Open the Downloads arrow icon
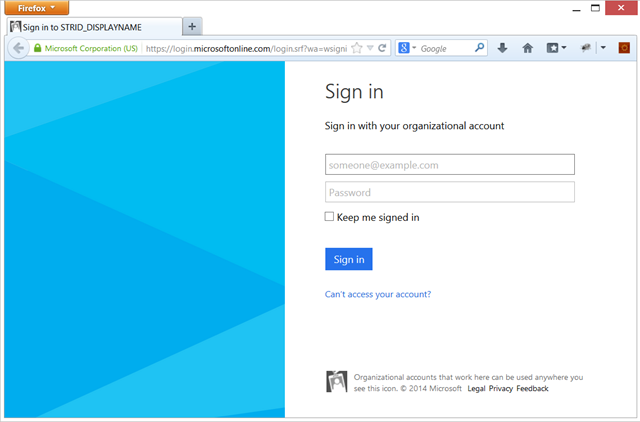640x422 pixels. click(502, 48)
